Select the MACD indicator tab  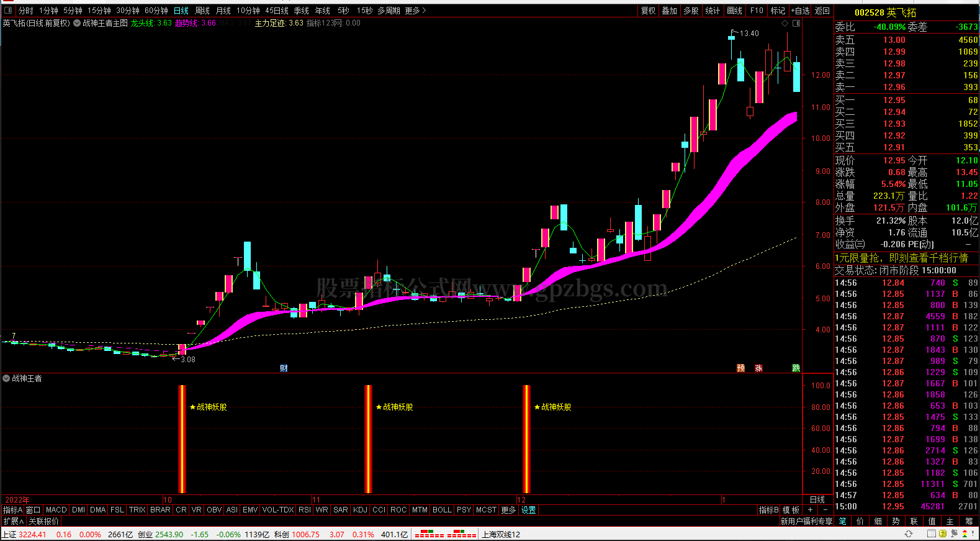56,510
